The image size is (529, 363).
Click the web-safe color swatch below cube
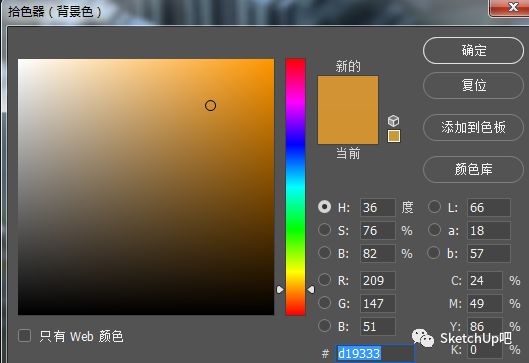click(x=394, y=136)
